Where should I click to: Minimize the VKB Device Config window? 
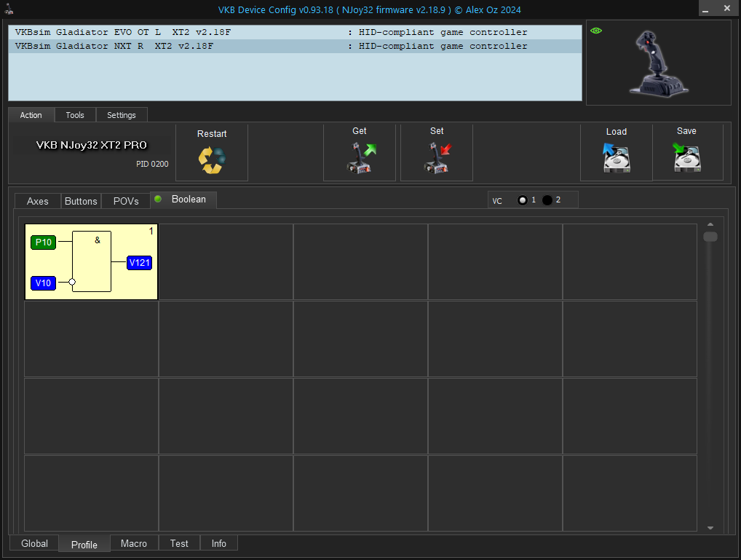click(705, 9)
